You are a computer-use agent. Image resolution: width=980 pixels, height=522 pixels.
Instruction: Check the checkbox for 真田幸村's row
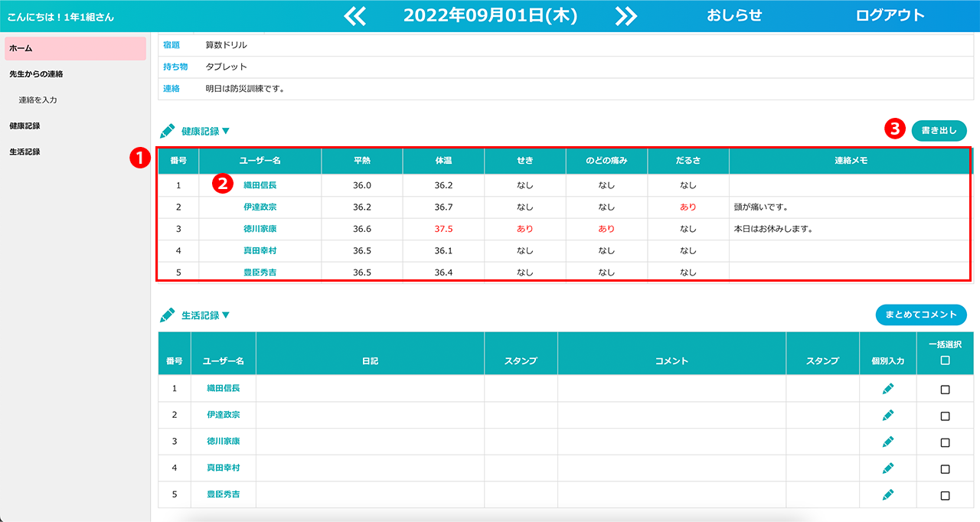[945, 468]
